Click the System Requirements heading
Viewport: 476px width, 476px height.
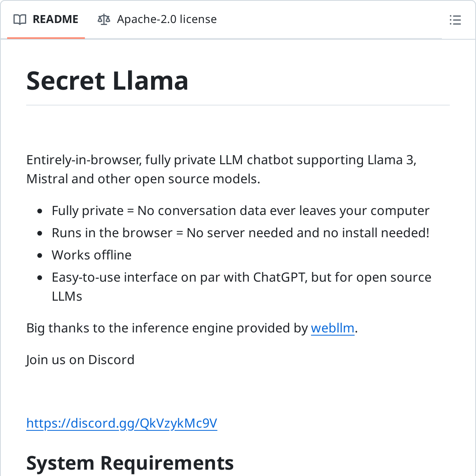130,463
